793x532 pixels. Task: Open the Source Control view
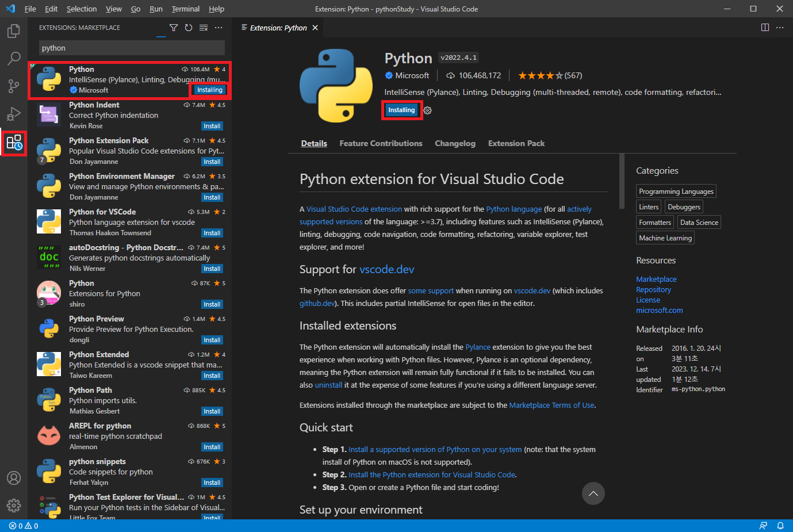(x=14, y=86)
